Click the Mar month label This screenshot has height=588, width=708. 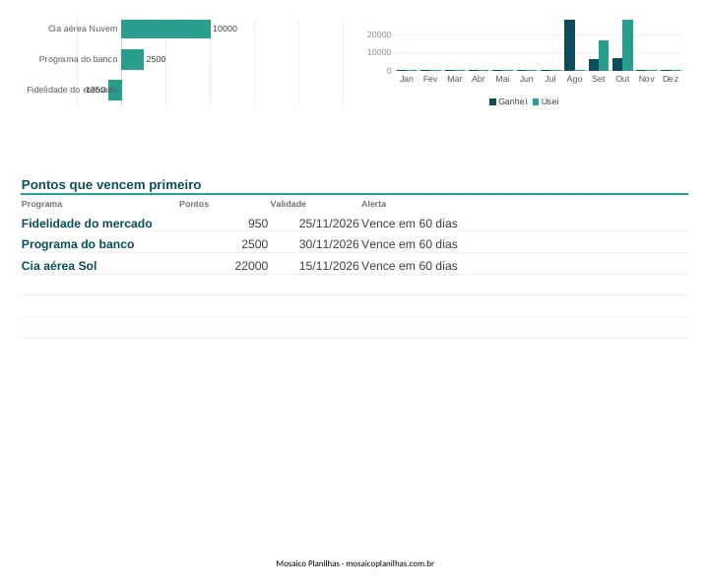point(455,79)
